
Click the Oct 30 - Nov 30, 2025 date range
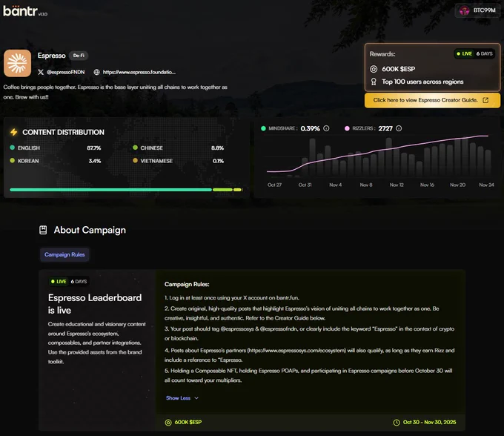pyautogui.click(x=429, y=422)
